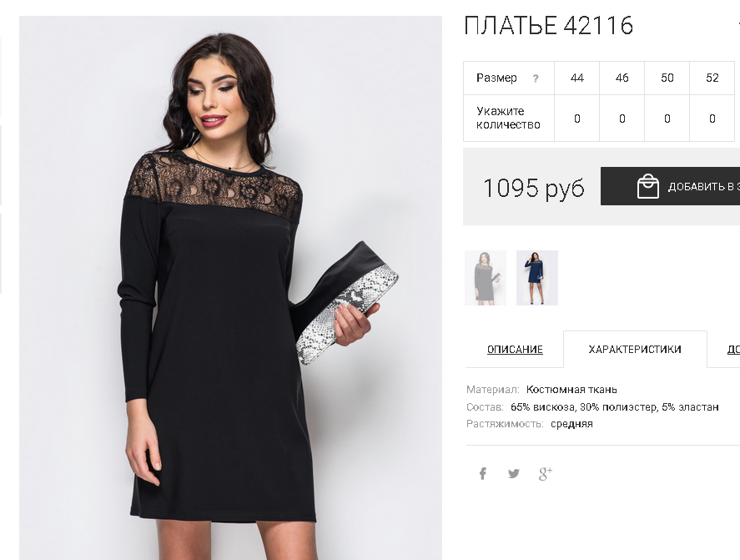Add the dress to cart
Viewport: 740px width, 560px height.
pyautogui.click(x=670, y=186)
